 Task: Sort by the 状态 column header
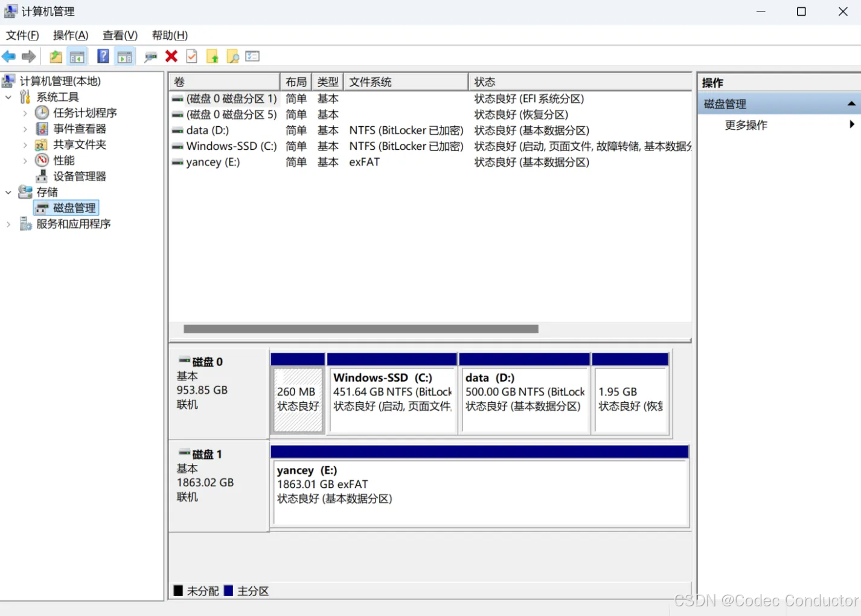[x=580, y=82]
